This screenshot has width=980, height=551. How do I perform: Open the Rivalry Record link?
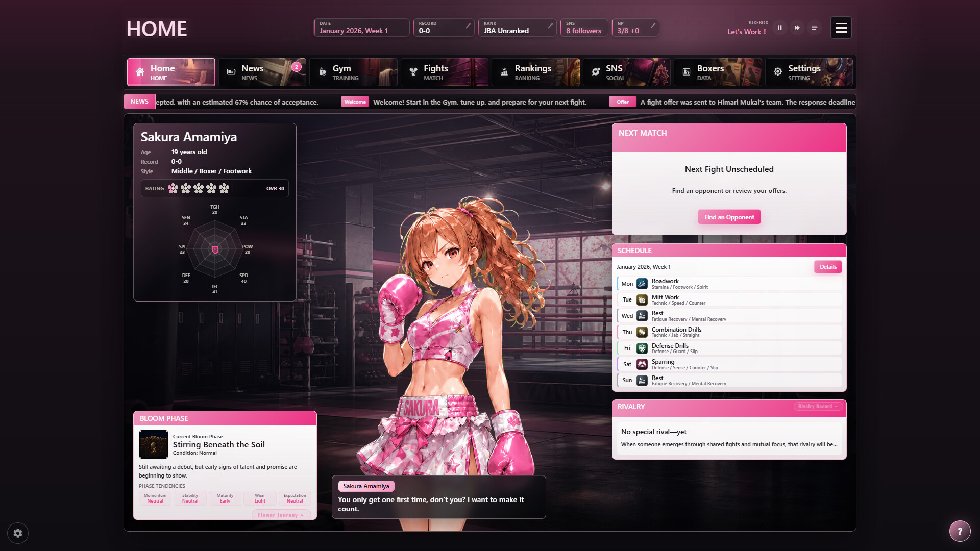[x=818, y=407]
